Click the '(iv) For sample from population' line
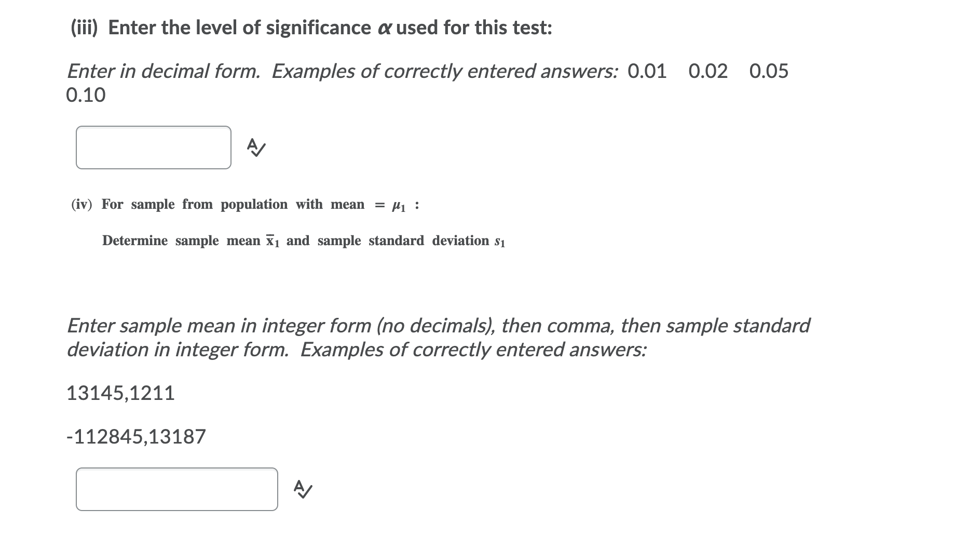Viewport: 980px width, 536px height. tap(218, 205)
